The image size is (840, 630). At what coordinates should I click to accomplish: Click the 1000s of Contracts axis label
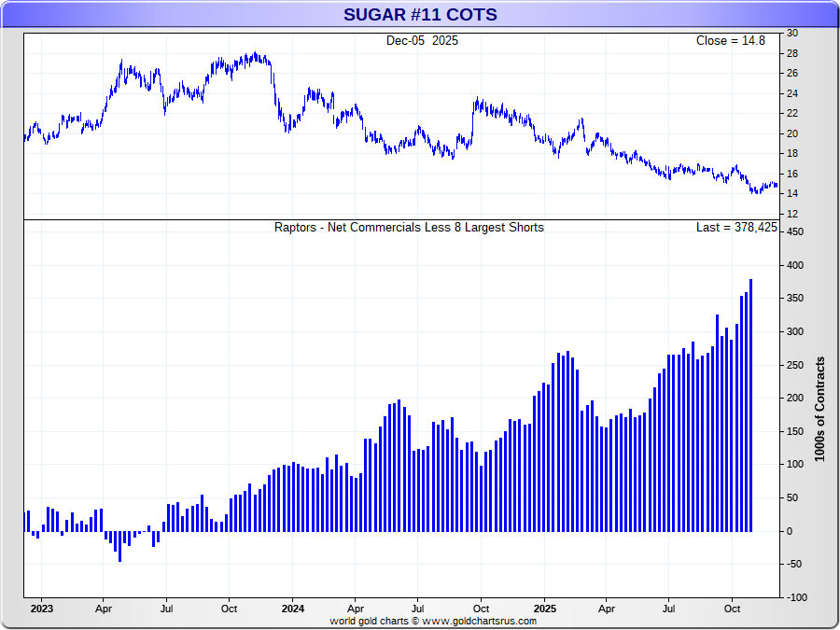[820, 408]
